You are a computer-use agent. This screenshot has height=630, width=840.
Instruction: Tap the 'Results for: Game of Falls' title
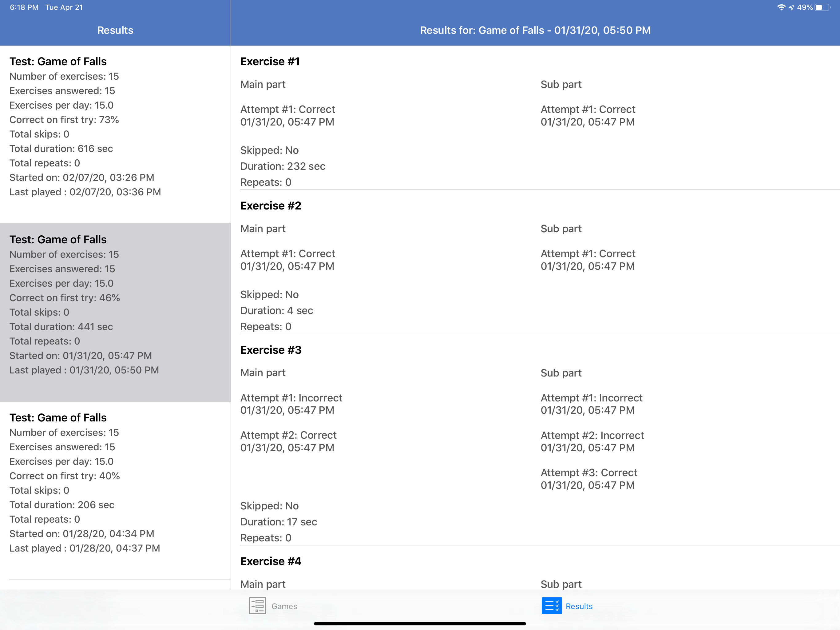pyautogui.click(x=535, y=30)
